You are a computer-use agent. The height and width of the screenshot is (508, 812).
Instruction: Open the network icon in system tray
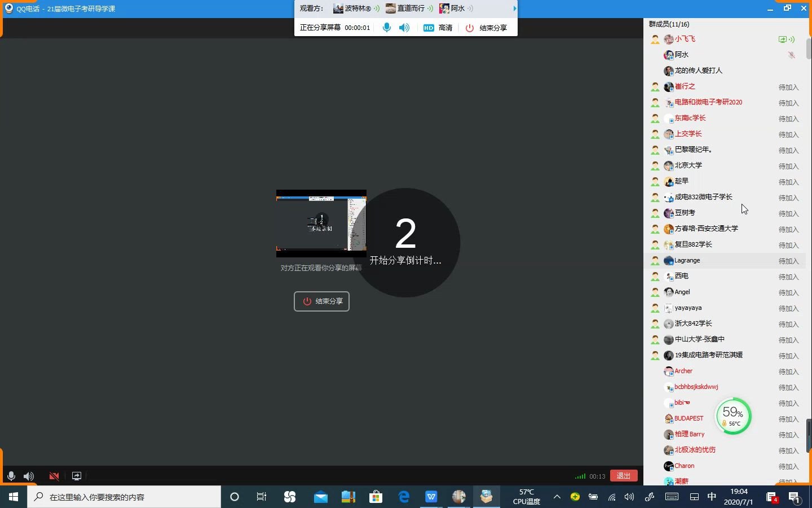tap(612, 497)
